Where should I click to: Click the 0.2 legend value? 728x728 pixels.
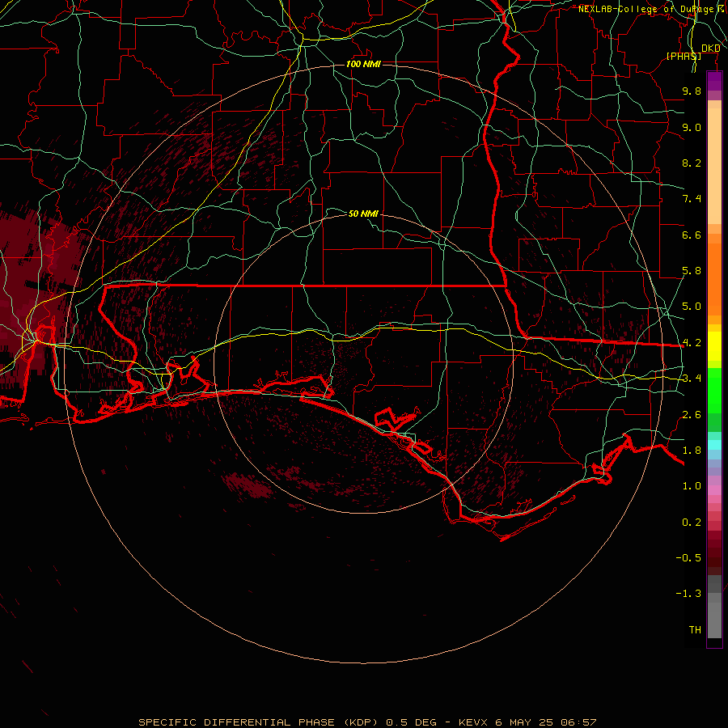pos(692,523)
